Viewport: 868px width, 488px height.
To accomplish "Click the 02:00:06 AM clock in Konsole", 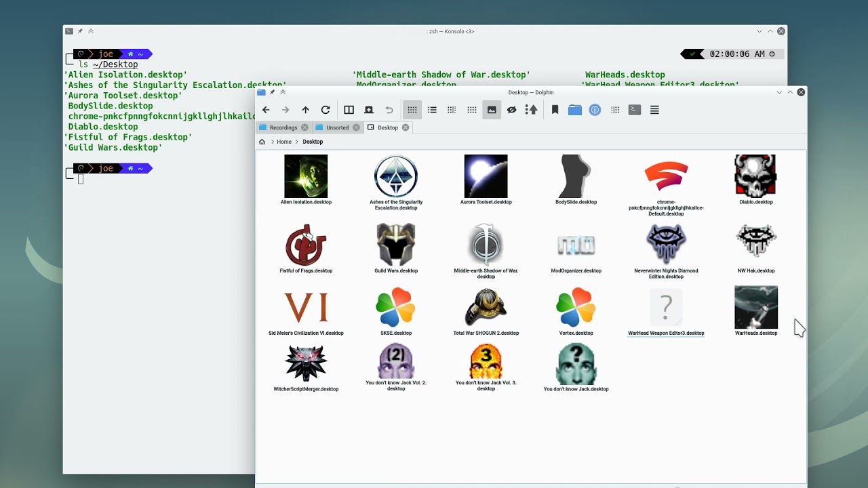I will tap(737, 54).
